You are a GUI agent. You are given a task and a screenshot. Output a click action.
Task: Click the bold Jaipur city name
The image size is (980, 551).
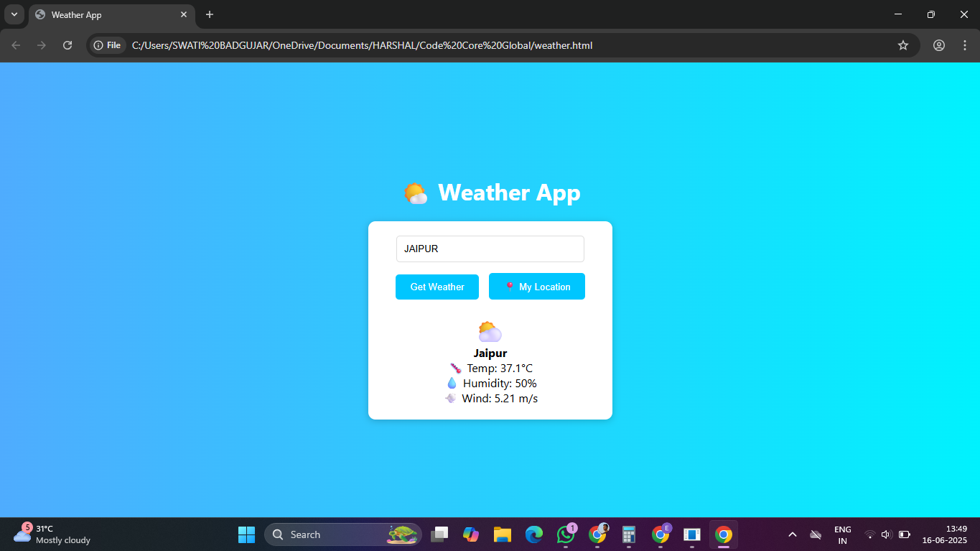490,353
